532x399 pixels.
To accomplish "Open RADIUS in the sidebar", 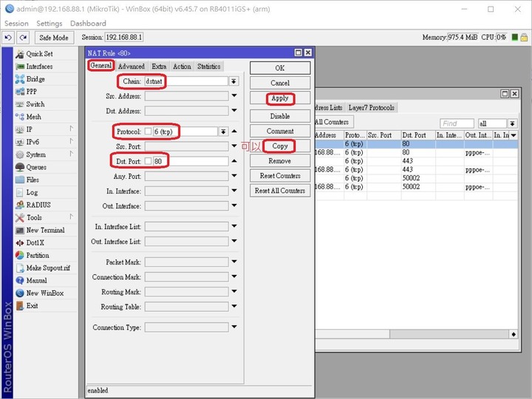I will pyautogui.click(x=38, y=205).
